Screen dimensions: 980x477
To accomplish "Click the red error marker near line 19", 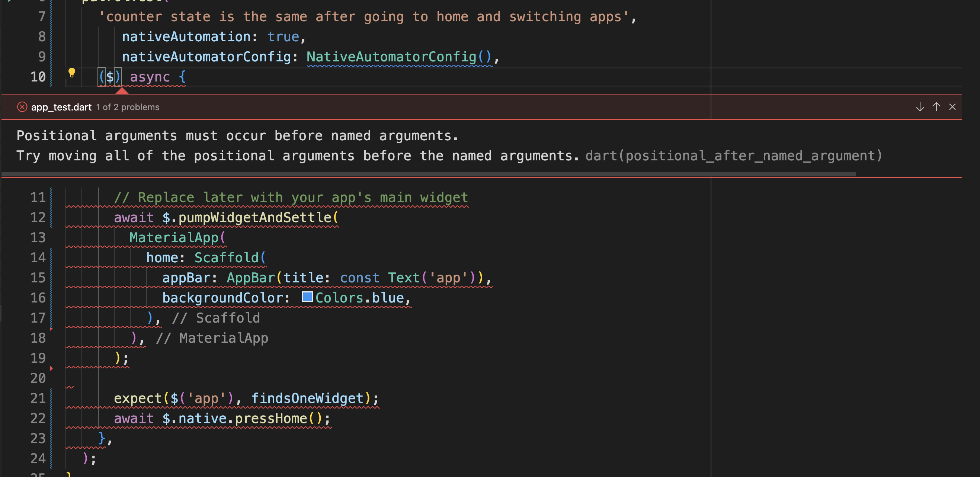I will point(51,368).
